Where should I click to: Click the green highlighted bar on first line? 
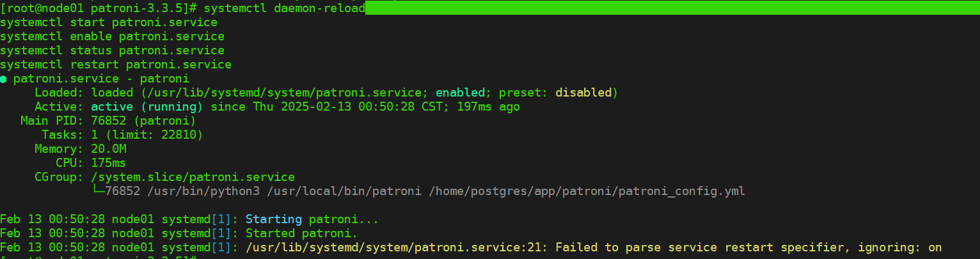point(672,8)
